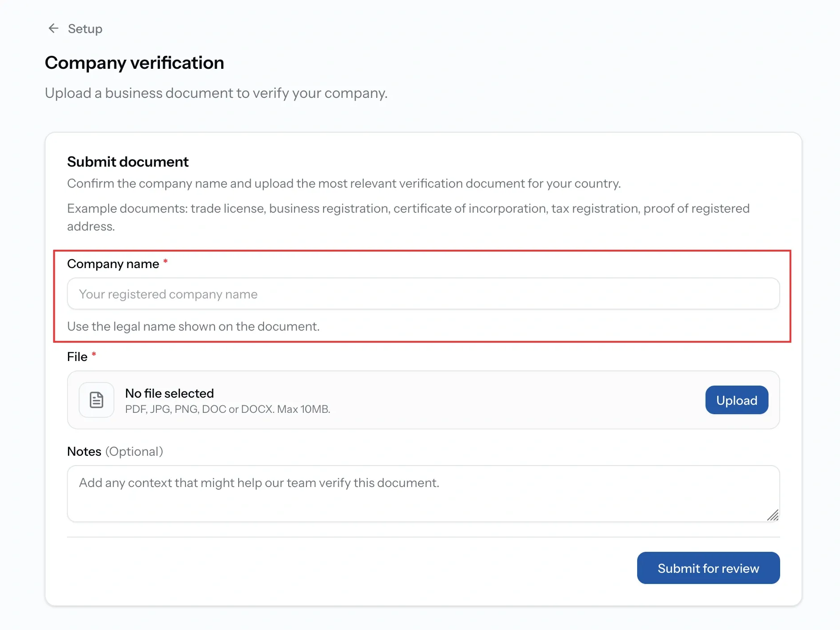The height and width of the screenshot is (630, 840).
Task: Click the document file icon
Action: point(97,399)
